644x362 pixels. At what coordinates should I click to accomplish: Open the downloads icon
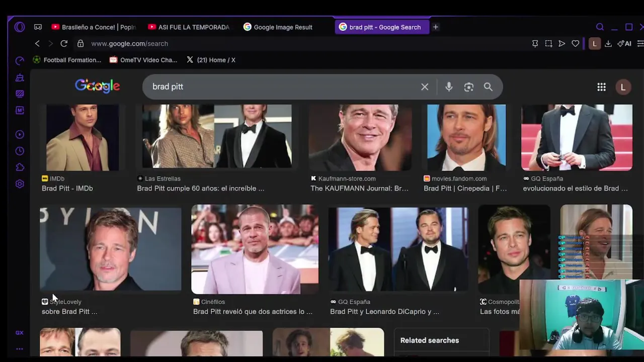tap(608, 44)
